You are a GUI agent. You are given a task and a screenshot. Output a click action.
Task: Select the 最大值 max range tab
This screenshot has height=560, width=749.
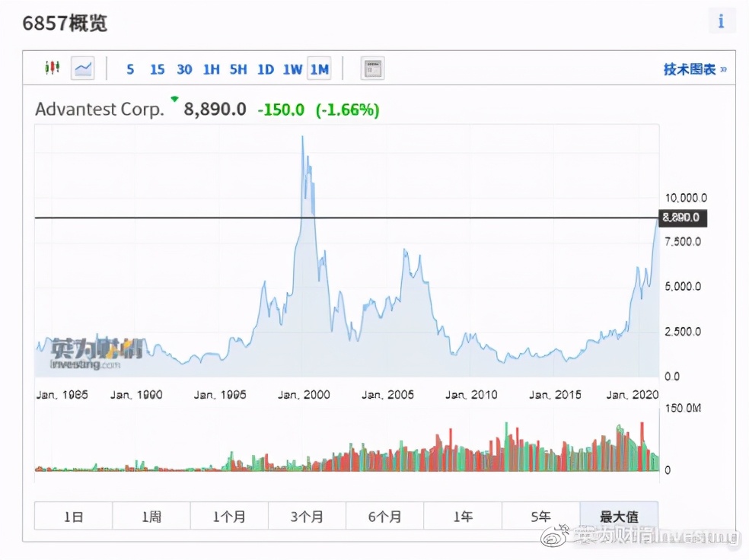(x=618, y=517)
